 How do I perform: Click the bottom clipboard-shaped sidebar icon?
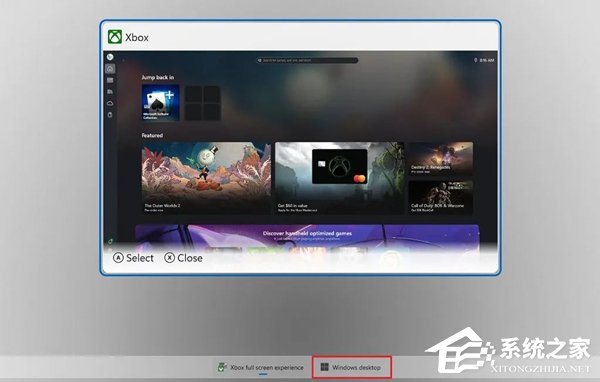pos(110,115)
